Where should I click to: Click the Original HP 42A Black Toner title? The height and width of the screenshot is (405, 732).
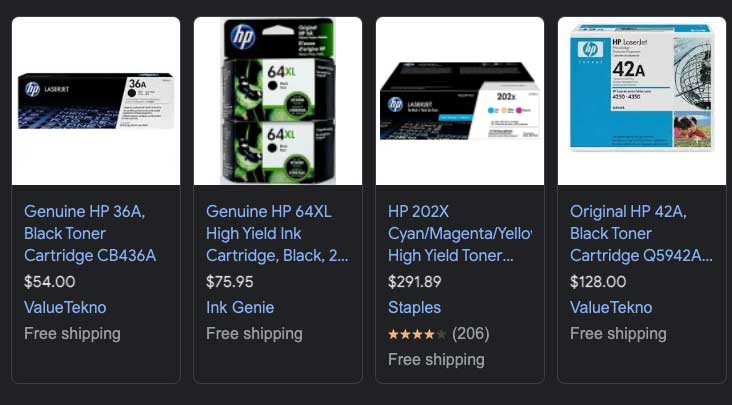[641, 233]
